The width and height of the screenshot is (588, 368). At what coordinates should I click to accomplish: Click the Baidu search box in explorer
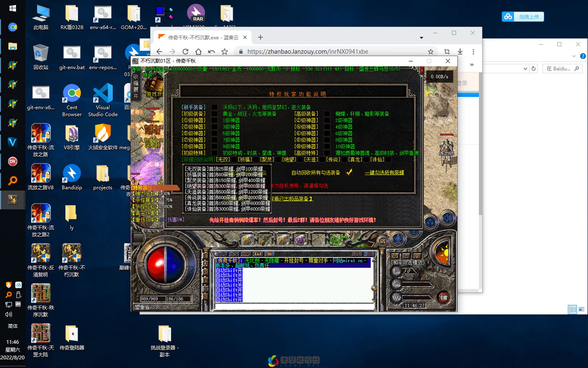point(562,69)
